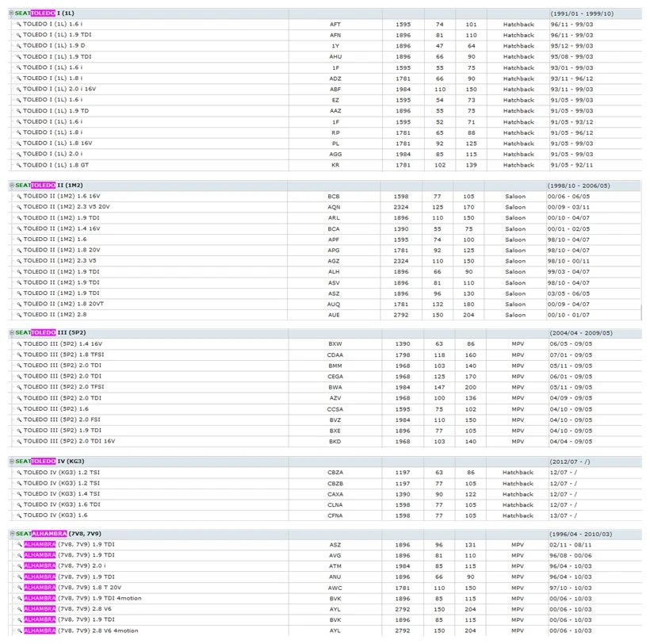Select the TOLEDO II (1M2) 1.6 row label

click(55, 240)
